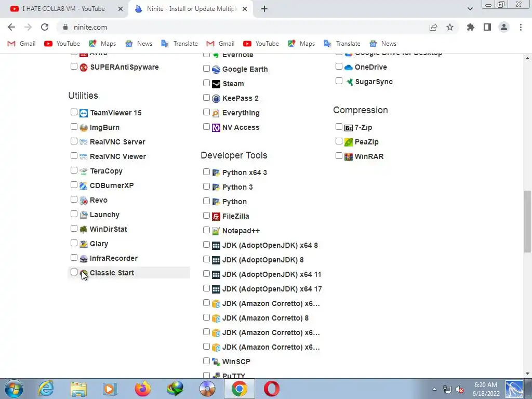Open Windows Start menu orb

(14, 389)
